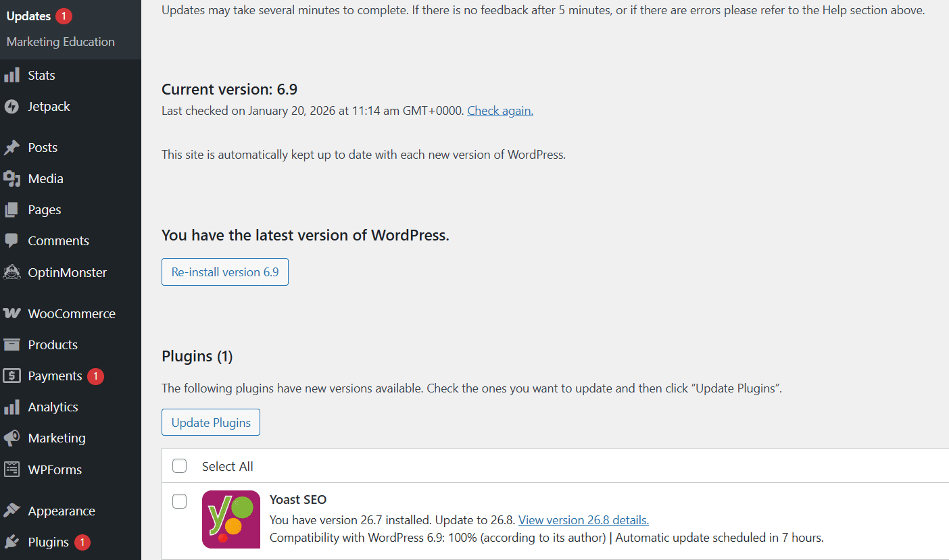Tick the Yoast SEO update checkbox

click(x=180, y=501)
